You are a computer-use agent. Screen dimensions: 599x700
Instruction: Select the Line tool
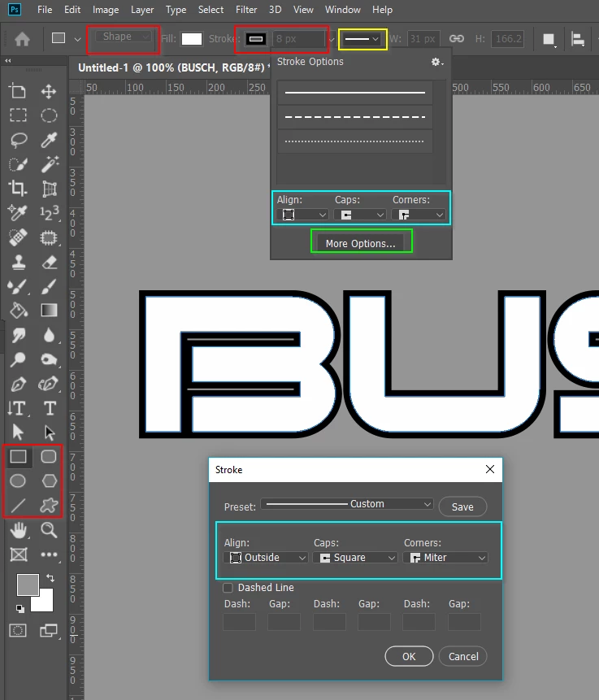18,506
